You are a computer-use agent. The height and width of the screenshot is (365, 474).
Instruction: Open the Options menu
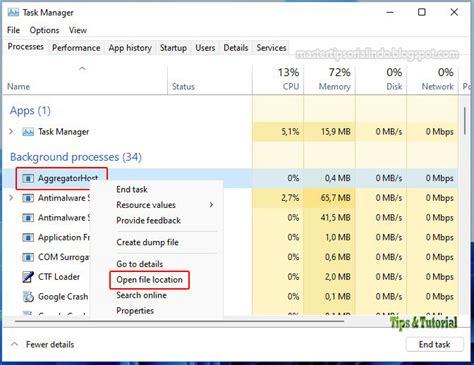(44, 30)
